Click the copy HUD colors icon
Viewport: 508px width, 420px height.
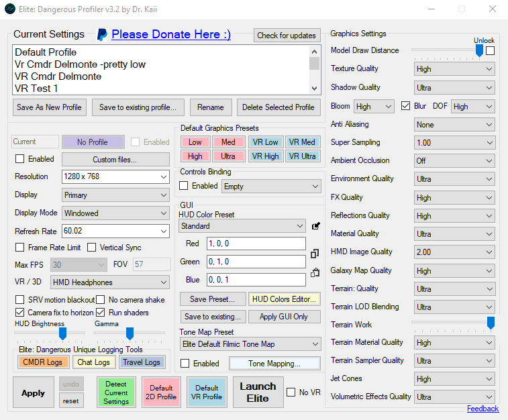coord(315,254)
